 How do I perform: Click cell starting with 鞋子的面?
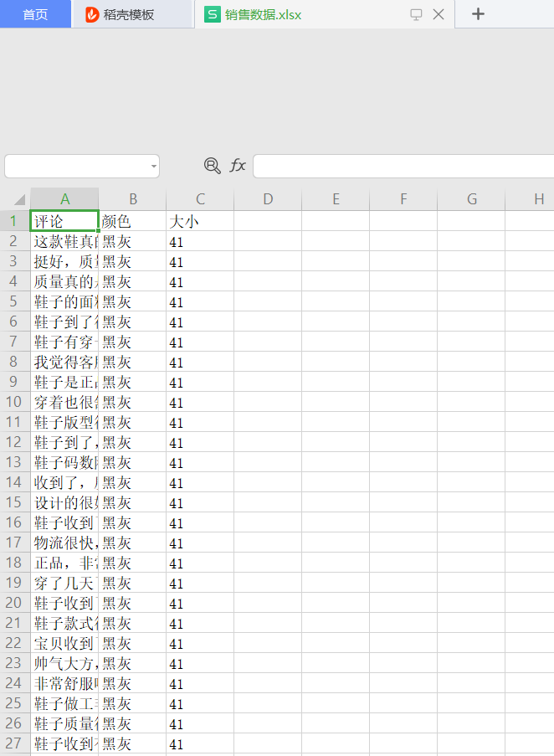(x=64, y=301)
